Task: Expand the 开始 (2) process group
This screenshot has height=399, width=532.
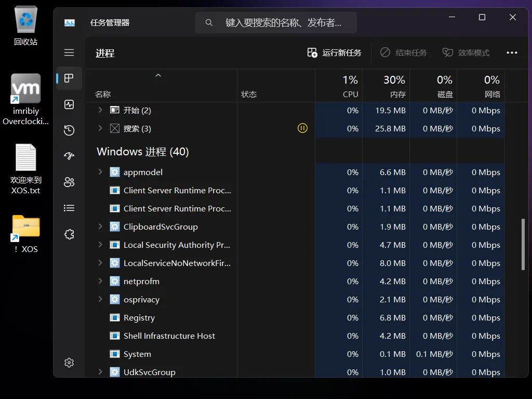Action: (99, 110)
